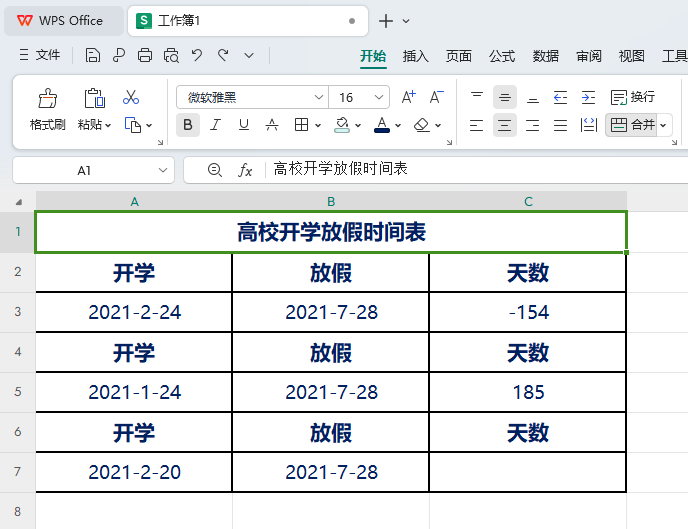Select the Format Painter tool
688x529 pixels.
[47, 98]
